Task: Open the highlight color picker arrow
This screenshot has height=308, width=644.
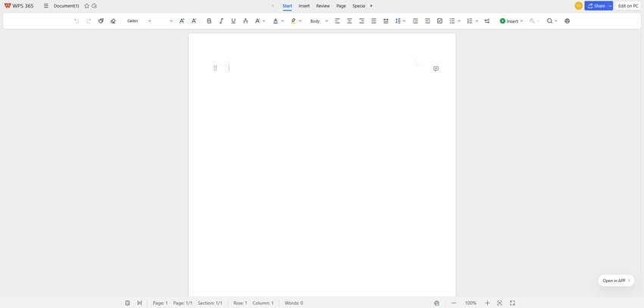Action: [300, 21]
